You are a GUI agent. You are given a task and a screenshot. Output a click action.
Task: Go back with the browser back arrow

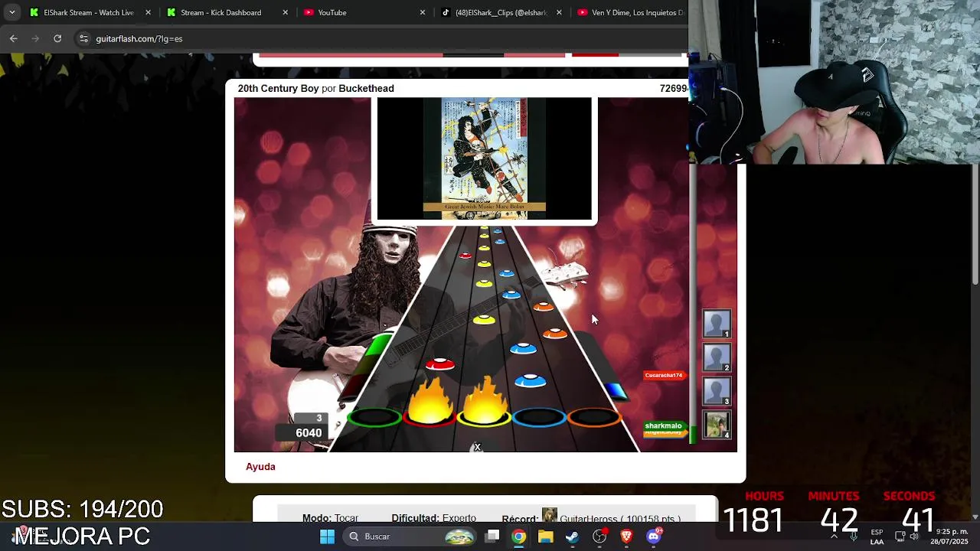[x=14, y=38]
